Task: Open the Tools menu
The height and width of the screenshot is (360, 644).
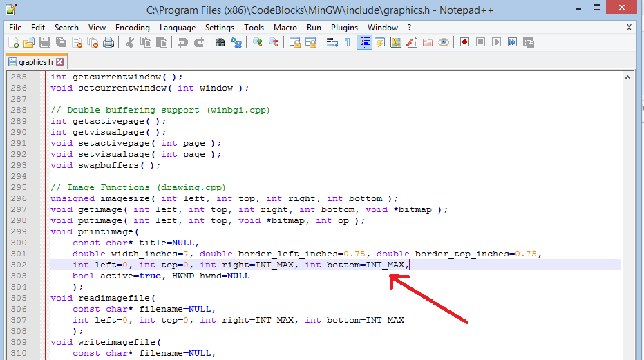Action: click(x=254, y=28)
